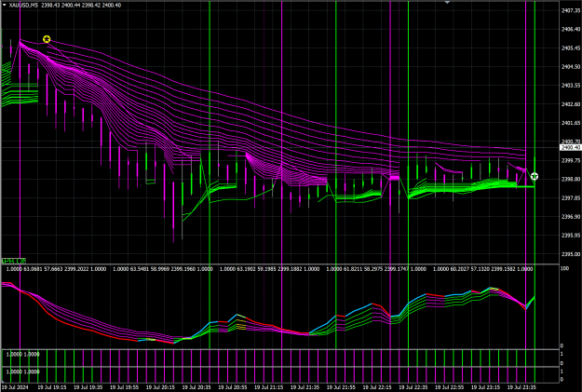The height and width of the screenshot is (392, 582).
Task: Click the 2404.50 price scale label
Action: click(571, 67)
